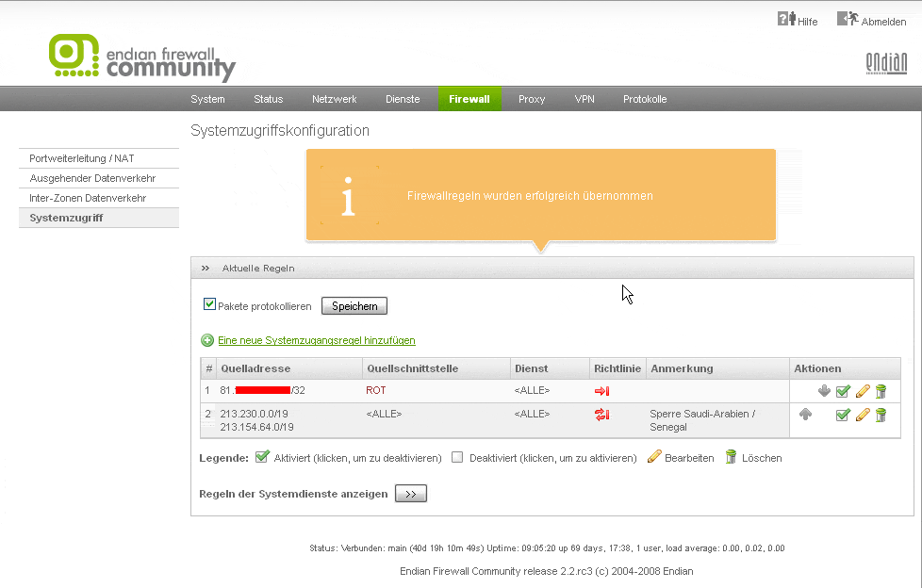This screenshot has width=922, height=588.
Task: Delete the Saudi-Arabien / Senegal rule
Action: point(881,415)
